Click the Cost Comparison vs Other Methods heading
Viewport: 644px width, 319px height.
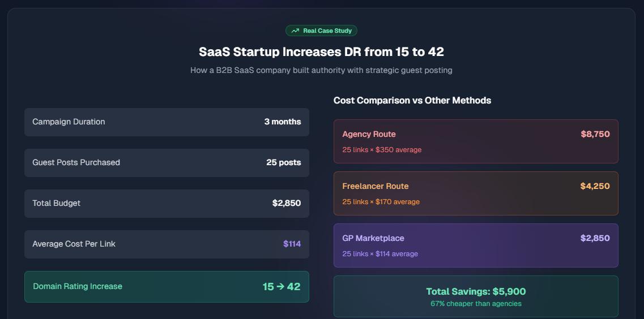click(412, 101)
